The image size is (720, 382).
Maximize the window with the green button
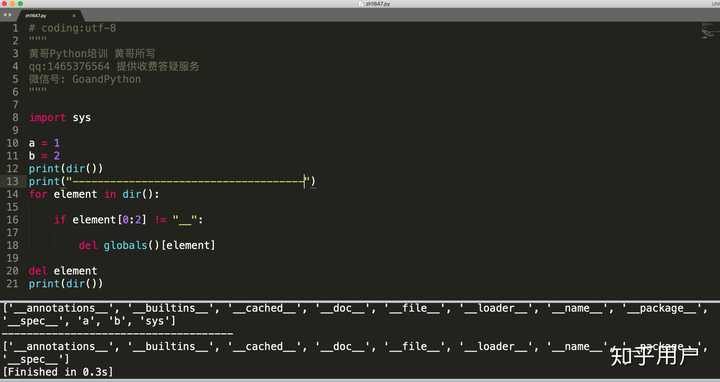pyautogui.click(x=21, y=3)
